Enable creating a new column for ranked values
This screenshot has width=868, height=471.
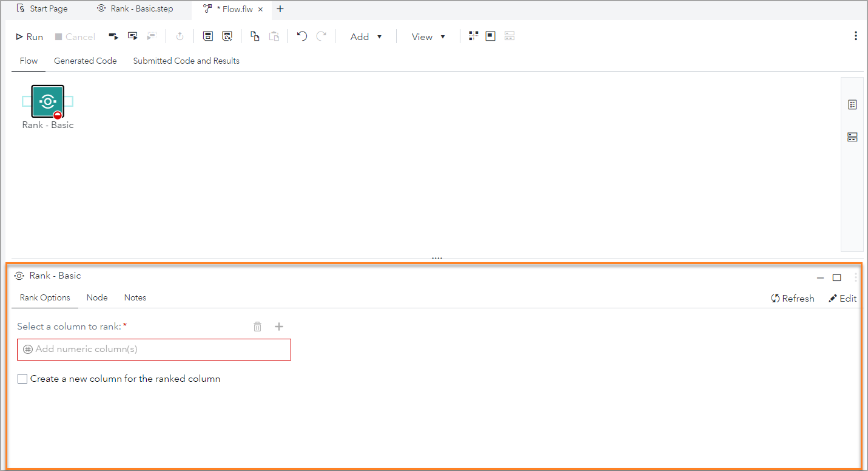(22, 378)
